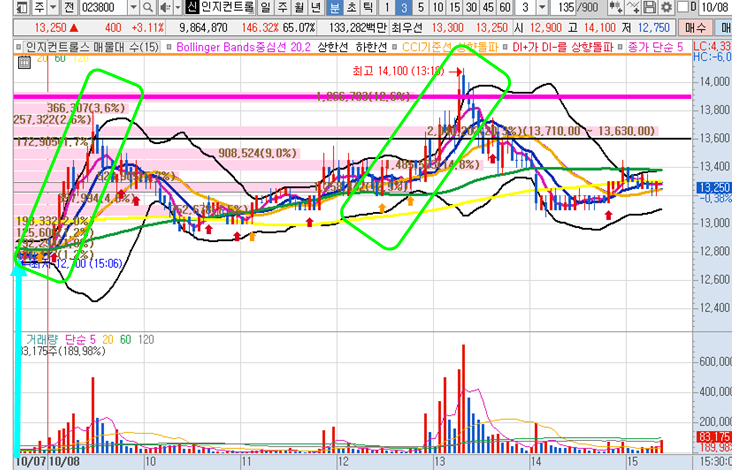Image resolution: width=732 pixels, height=470 pixels.
Task: Open the custom interval 3 dropdown
Action: 542,7
